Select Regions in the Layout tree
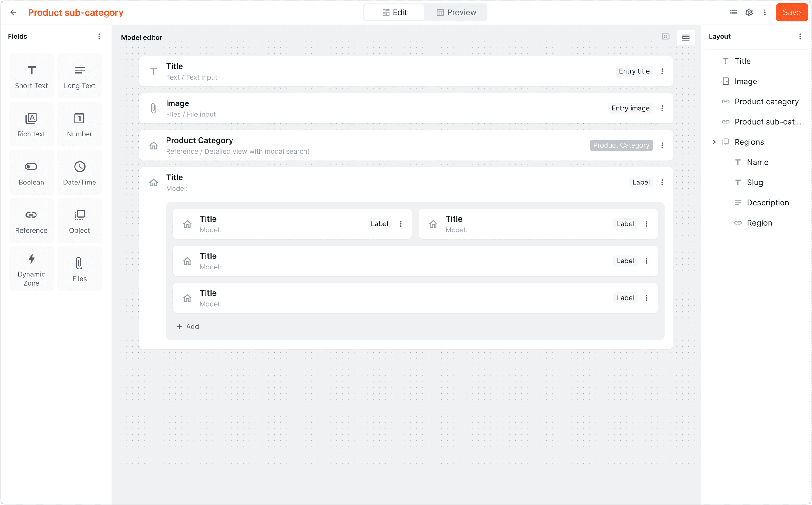 coord(749,142)
